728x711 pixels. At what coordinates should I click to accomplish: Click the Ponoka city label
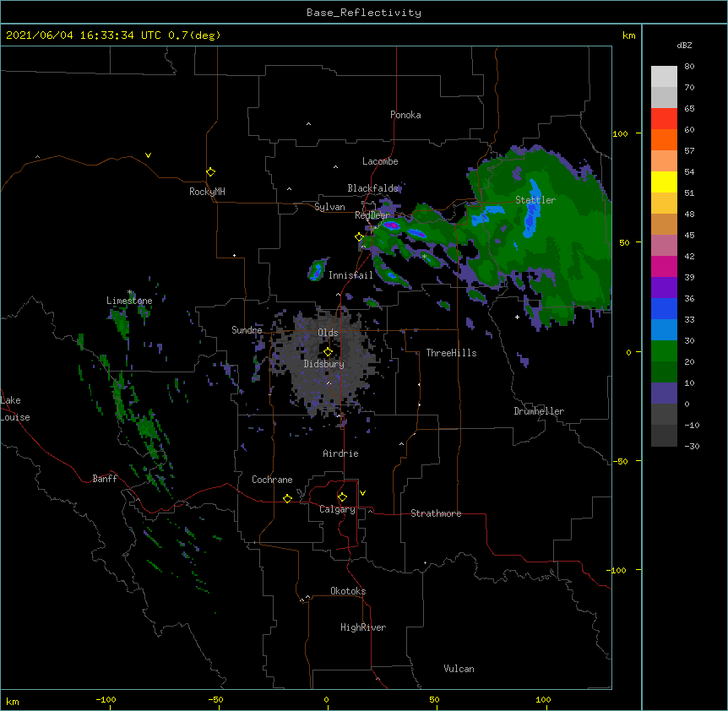pos(405,115)
